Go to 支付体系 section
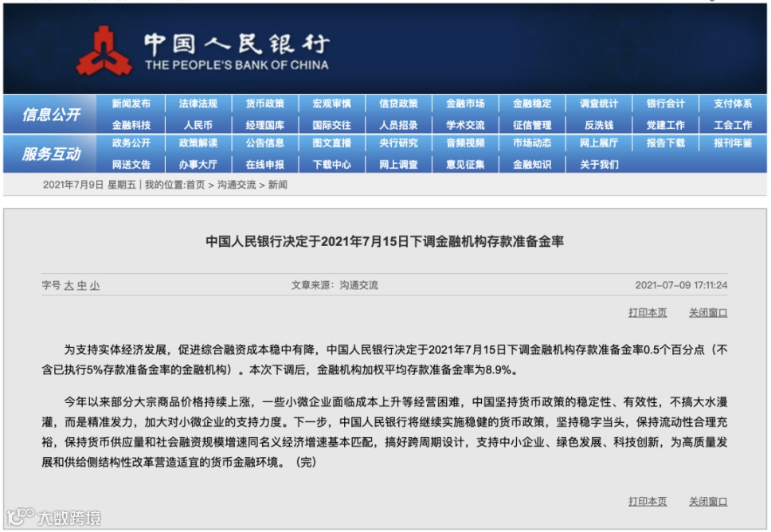The width and height of the screenshot is (771, 532). pyautogui.click(x=733, y=104)
